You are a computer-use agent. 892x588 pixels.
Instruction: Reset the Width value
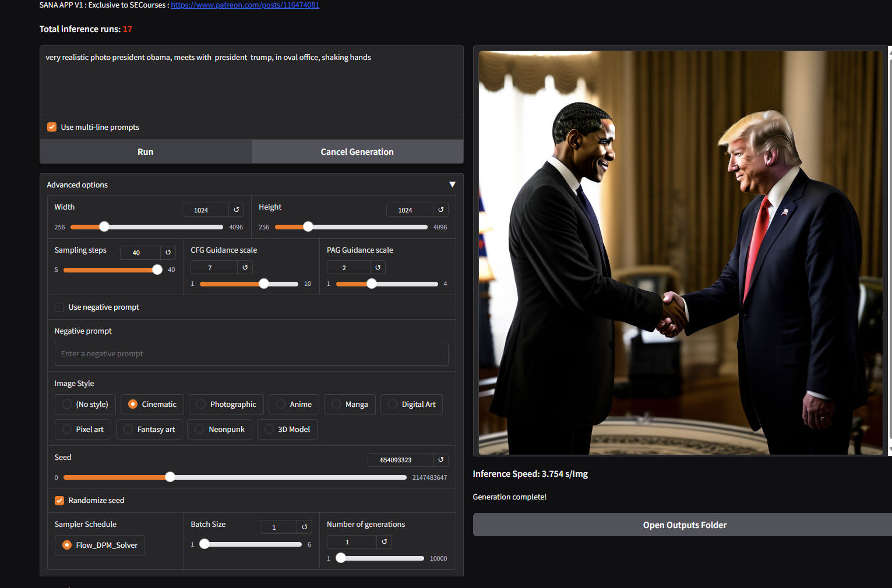[237, 210]
